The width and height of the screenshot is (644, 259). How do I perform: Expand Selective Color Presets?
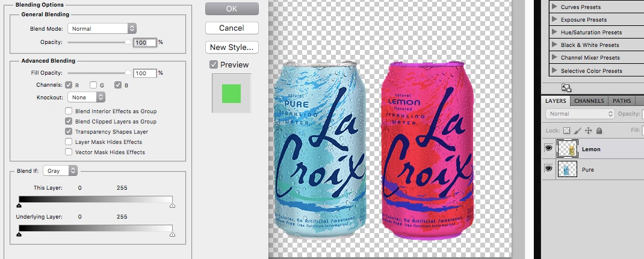[554, 70]
